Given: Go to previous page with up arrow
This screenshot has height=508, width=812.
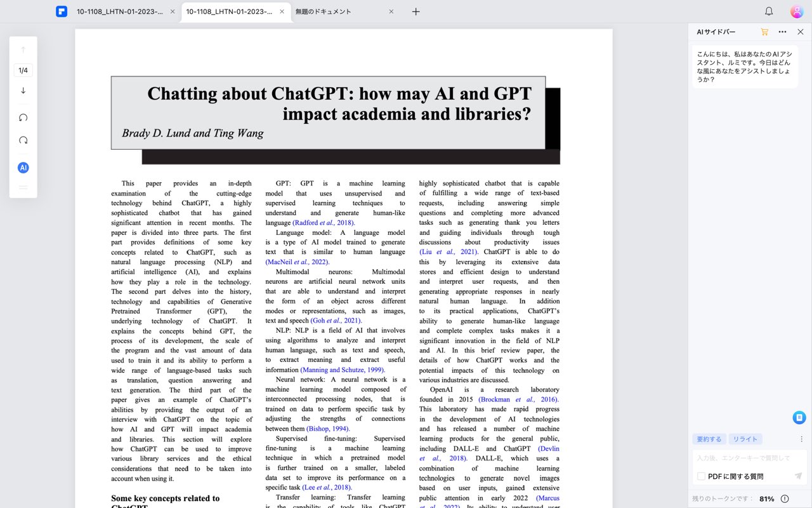Looking at the screenshot, I should (23, 50).
